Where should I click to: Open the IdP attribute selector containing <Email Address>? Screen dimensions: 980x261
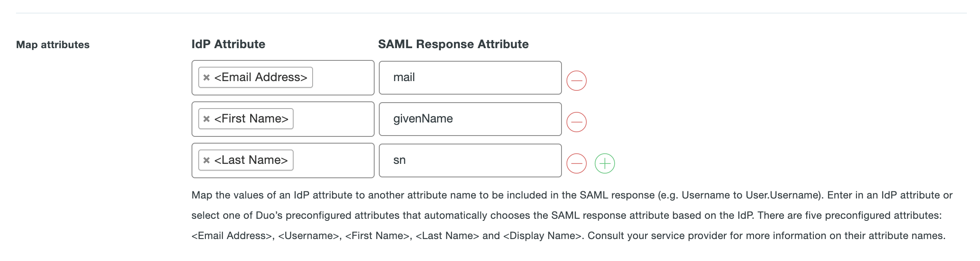342,78
